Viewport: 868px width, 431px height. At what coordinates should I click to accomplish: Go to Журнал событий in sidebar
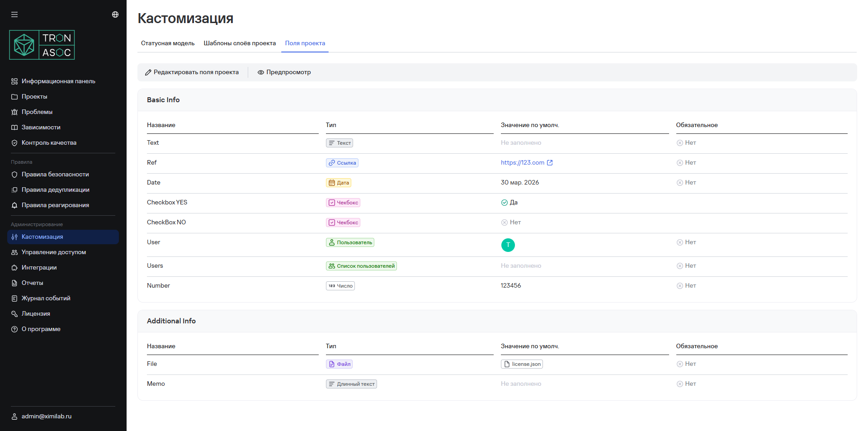[x=46, y=298]
